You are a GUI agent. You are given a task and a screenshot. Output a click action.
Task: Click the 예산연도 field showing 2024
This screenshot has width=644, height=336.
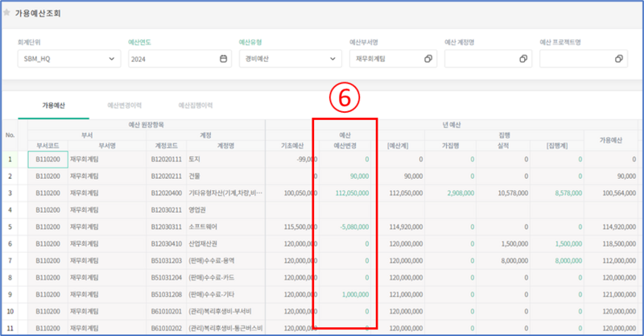point(180,59)
